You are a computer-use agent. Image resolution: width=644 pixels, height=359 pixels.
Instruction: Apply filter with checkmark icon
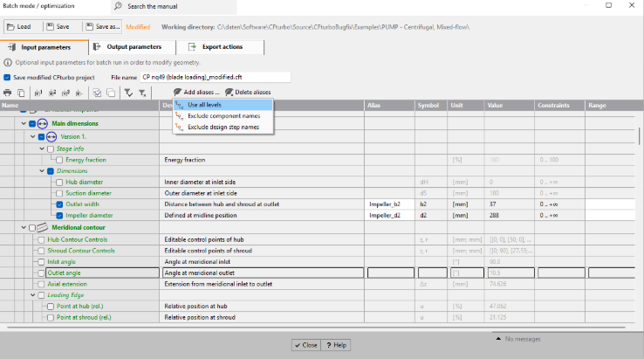(128, 93)
